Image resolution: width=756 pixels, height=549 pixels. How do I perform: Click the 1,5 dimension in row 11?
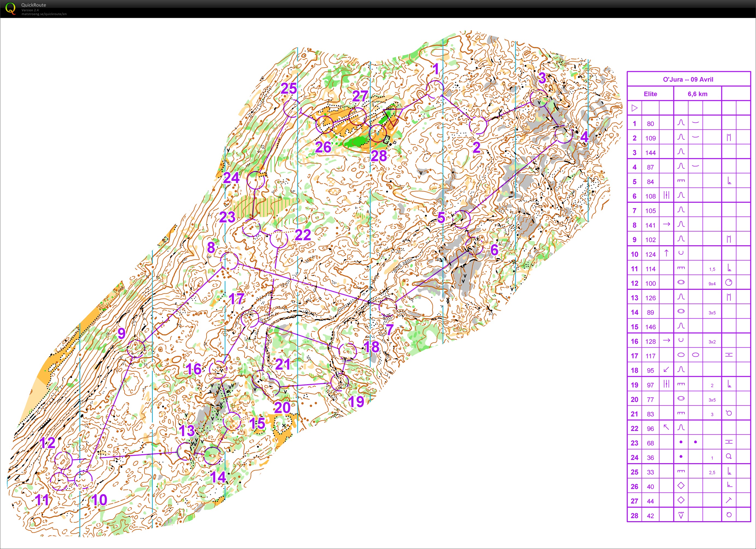coord(712,269)
